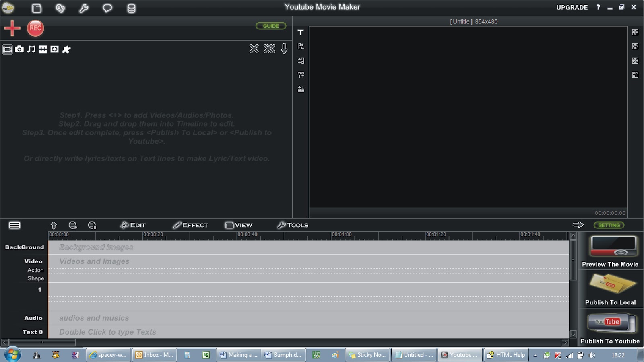The width and height of the screenshot is (644, 362).
Task: Click the 00:01:00 mark on timeline ruler
Action: (x=341, y=234)
